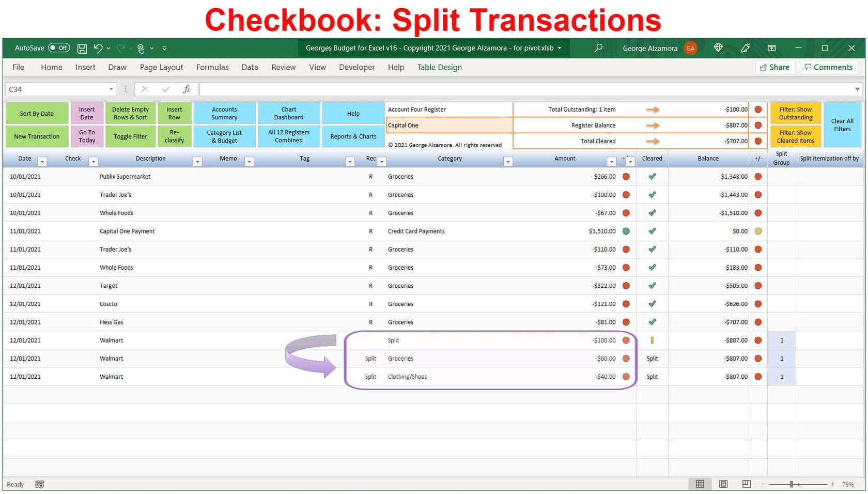
Task: Open the Developer ribbon tab
Action: [357, 67]
